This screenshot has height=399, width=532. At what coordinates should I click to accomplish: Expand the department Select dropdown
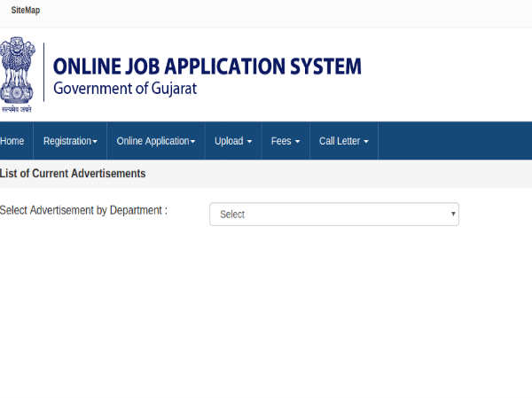tap(333, 215)
